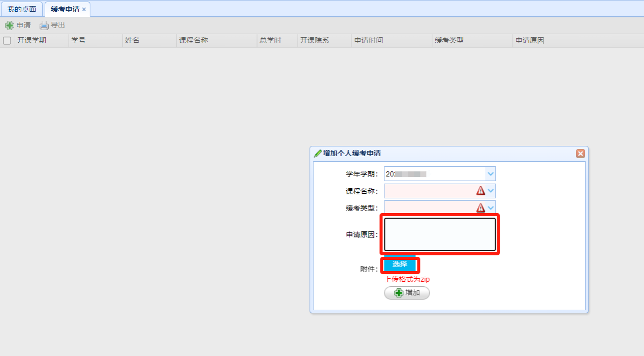Expand the 学年学期 dropdown arrow
644x356 pixels.
pos(490,174)
